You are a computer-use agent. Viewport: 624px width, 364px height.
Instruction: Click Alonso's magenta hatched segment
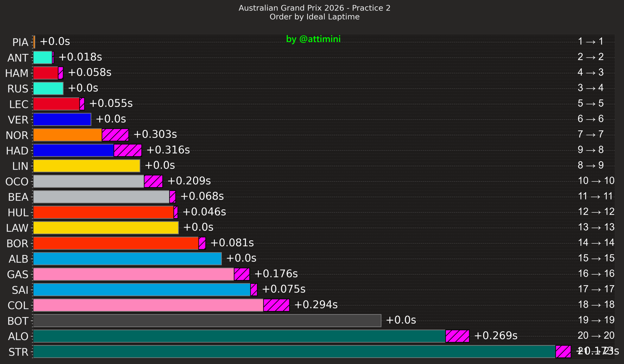tap(457, 336)
